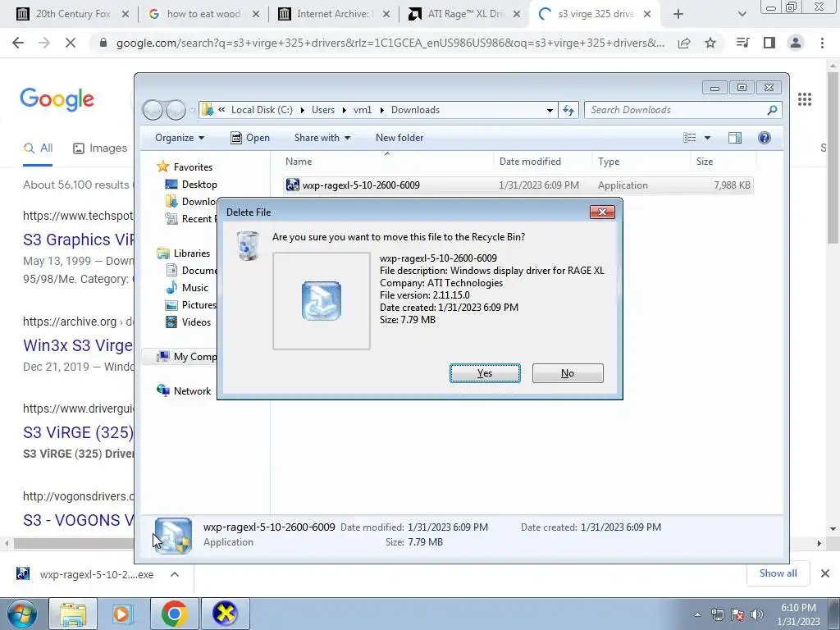Viewport: 840px width, 630px height.
Task: Toggle the preview pane icon
Action: 735,138
